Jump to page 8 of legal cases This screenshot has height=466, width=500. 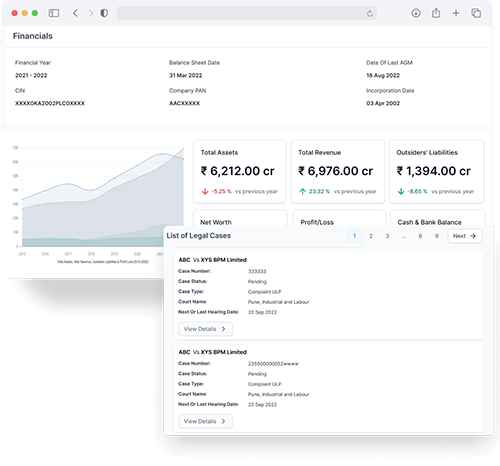(x=420, y=236)
